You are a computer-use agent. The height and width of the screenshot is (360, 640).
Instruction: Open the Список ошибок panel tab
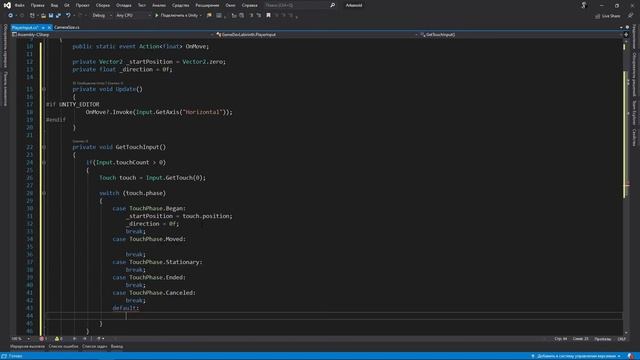coord(63,347)
